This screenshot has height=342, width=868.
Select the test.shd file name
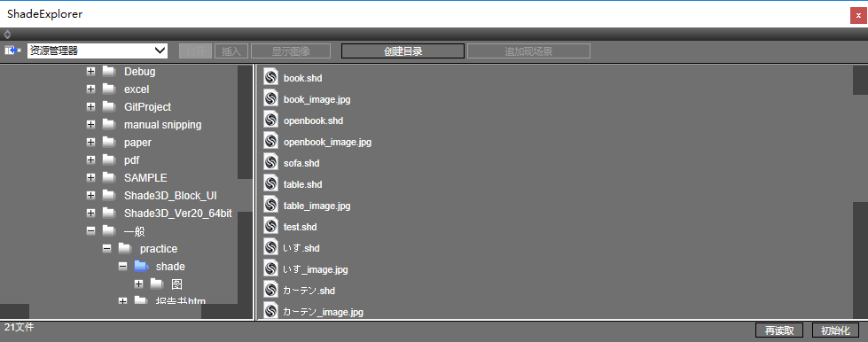coord(300,227)
